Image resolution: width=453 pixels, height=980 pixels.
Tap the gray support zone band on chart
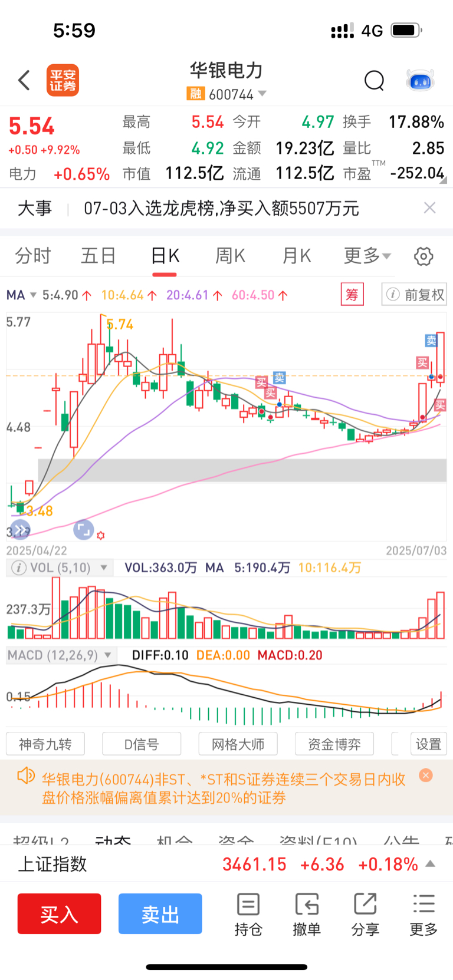click(242, 470)
